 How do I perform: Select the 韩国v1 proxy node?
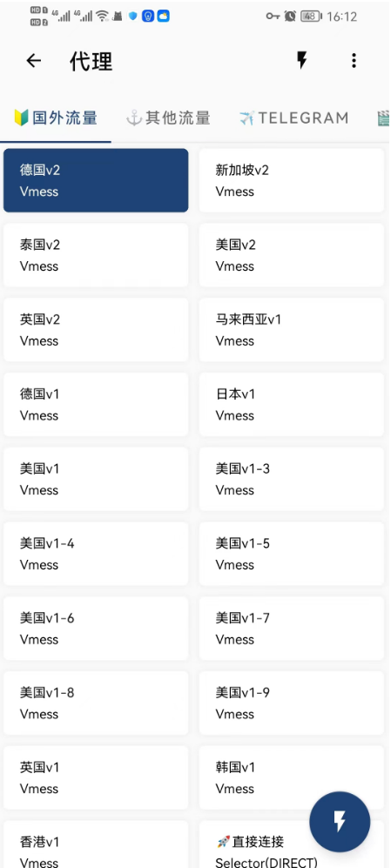click(x=292, y=777)
